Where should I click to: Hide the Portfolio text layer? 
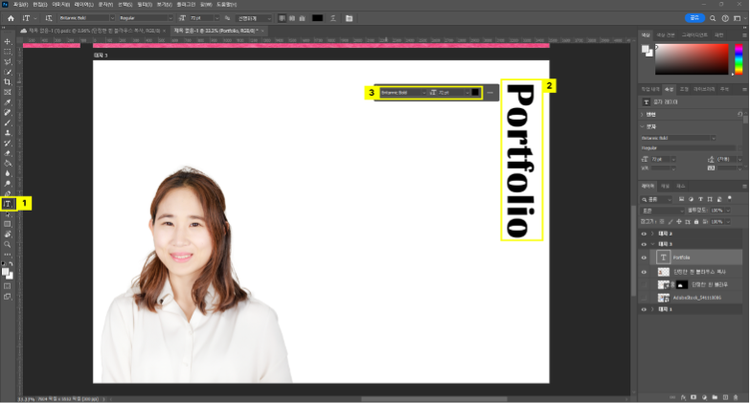coord(646,257)
